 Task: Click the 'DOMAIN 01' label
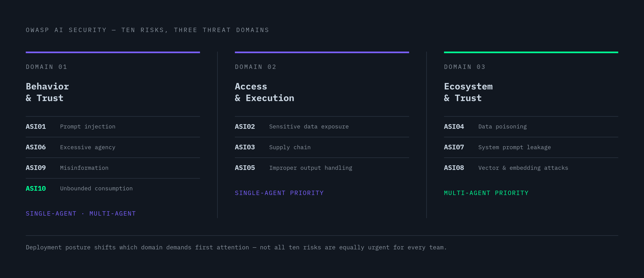[x=47, y=67]
